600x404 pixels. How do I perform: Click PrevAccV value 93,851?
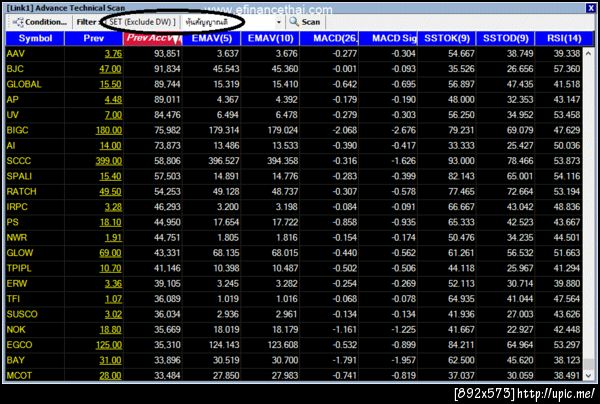click(167, 54)
